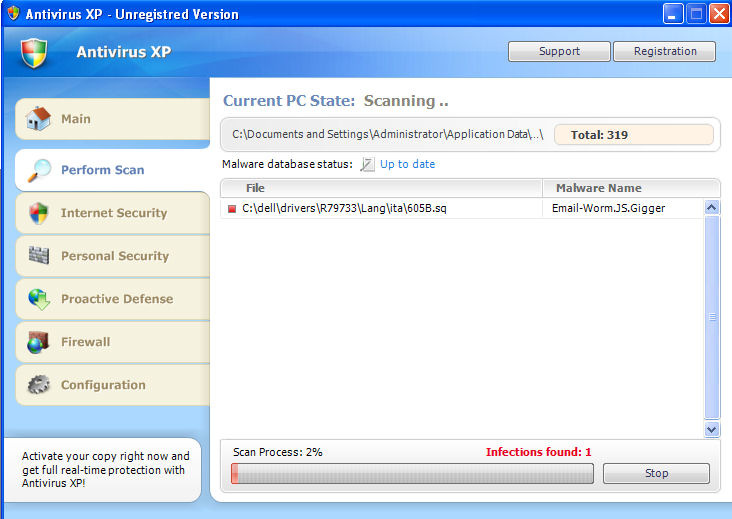
Task: Click the magnifying glass Perform Scan icon
Action: (39, 170)
